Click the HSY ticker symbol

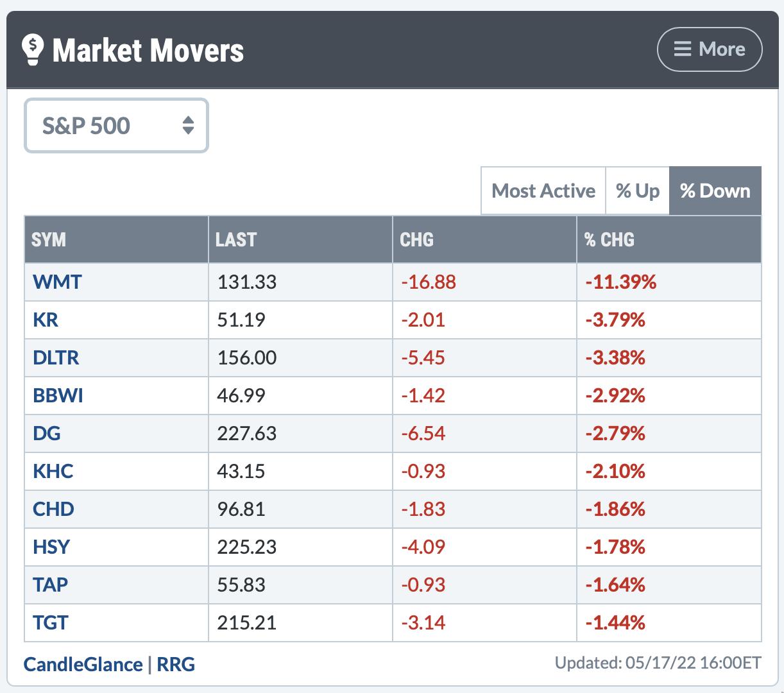pyautogui.click(x=51, y=547)
